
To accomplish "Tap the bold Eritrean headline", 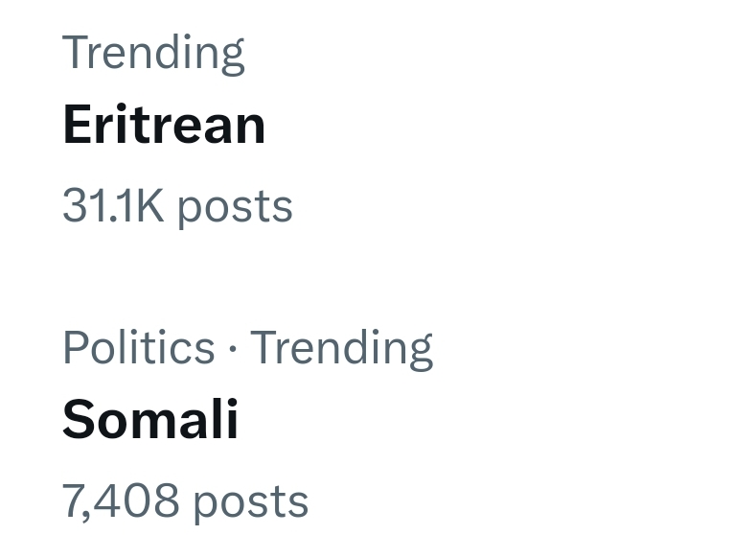I will pos(164,126).
